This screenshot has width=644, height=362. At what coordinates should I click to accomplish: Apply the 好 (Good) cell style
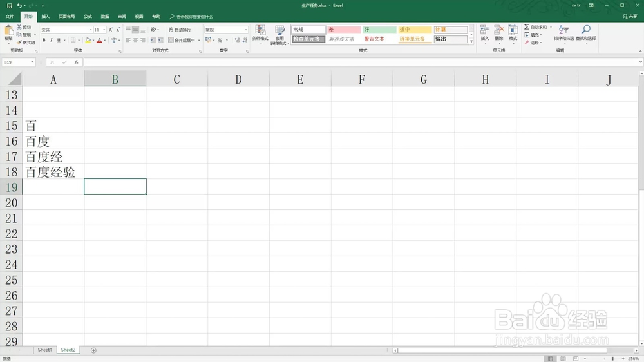tap(379, 30)
